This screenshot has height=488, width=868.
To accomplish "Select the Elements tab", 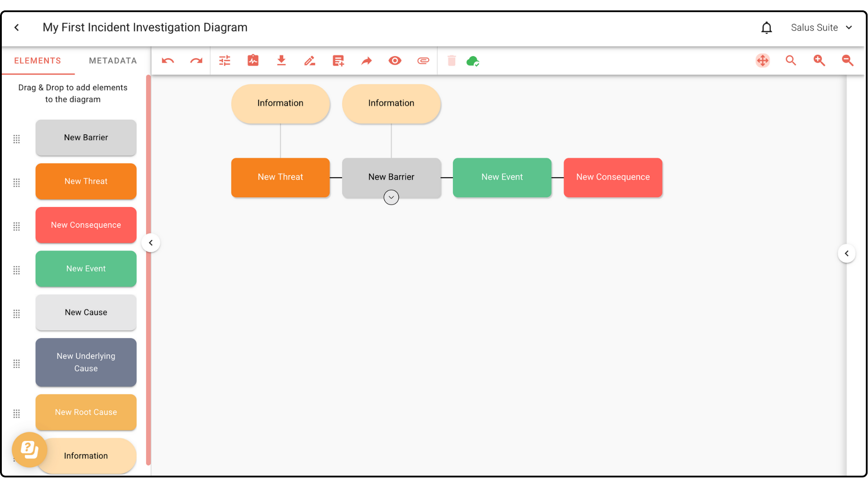I will pyautogui.click(x=38, y=61).
